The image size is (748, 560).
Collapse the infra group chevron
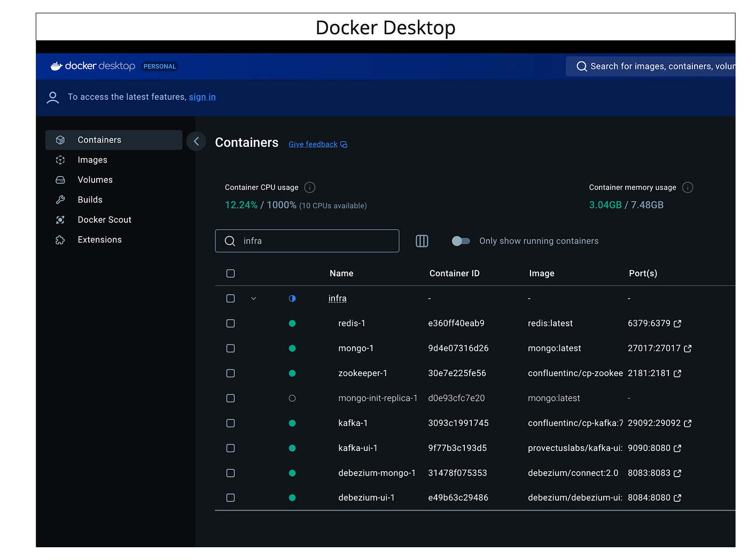(x=254, y=299)
